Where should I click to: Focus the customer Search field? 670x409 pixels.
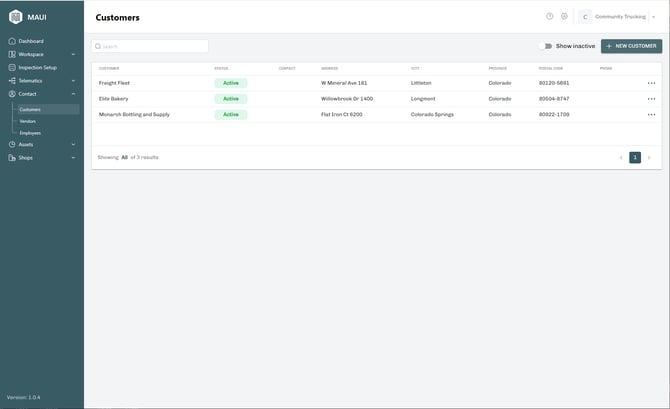(x=150, y=46)
